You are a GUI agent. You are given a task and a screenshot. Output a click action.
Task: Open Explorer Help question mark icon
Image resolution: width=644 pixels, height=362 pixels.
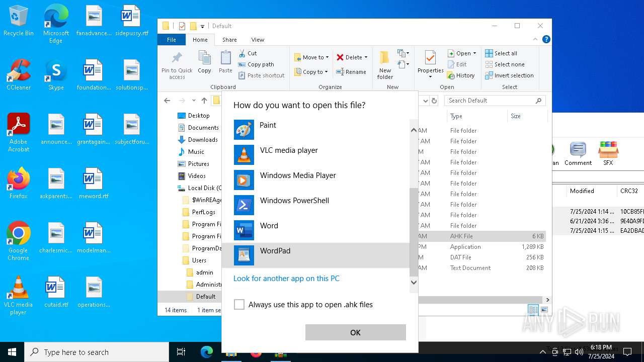point(546,40)
